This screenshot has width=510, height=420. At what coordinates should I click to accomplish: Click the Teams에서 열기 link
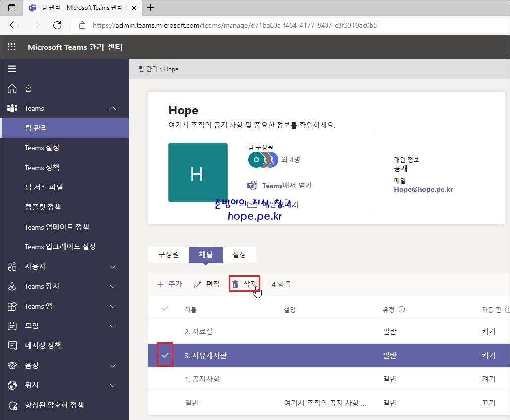tap(287, 186)
